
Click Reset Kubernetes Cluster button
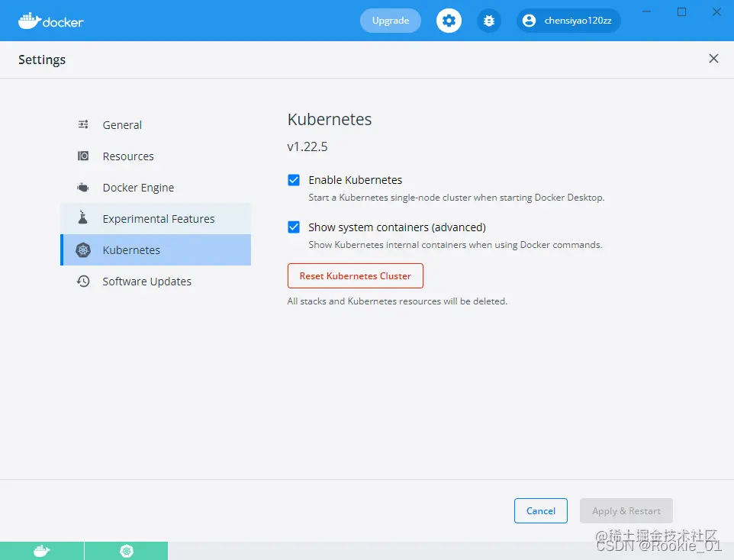tap(356, 275)
